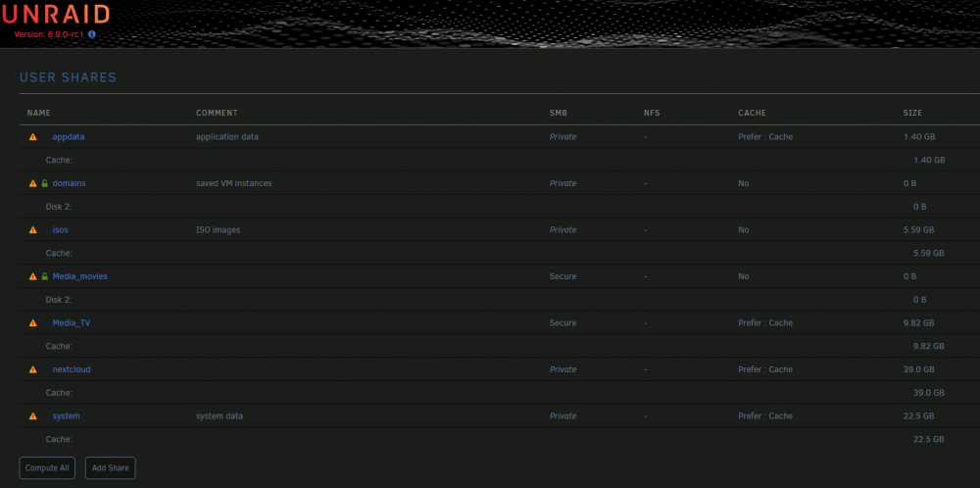Click the warning triangle icon beside appdata
Viewport: 980px width, 488px height.
click(33, 137)
